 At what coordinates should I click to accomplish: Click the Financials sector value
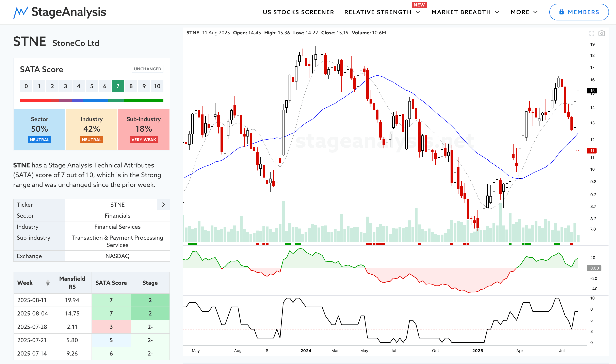pos(117,216)
